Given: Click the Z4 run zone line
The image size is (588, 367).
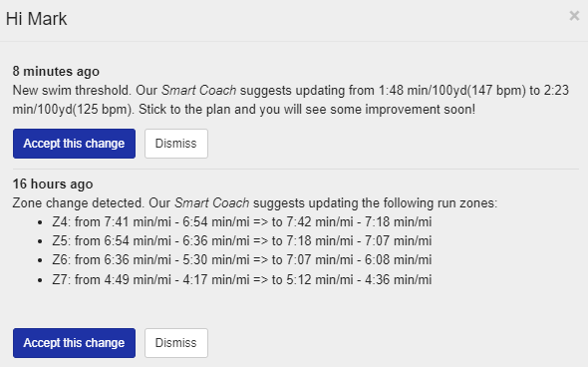Looking at the screenshot, I should click(242, 221).
